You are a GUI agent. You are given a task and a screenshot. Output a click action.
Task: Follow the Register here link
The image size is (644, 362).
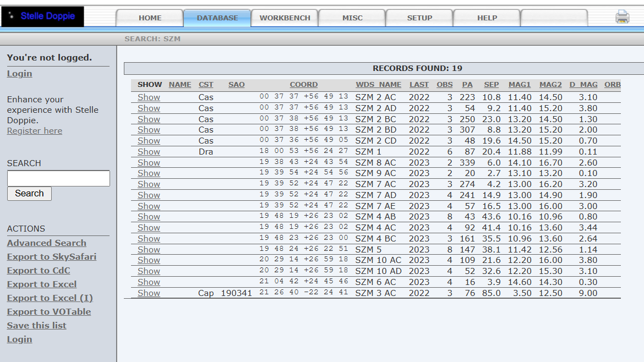coord(35,131)
